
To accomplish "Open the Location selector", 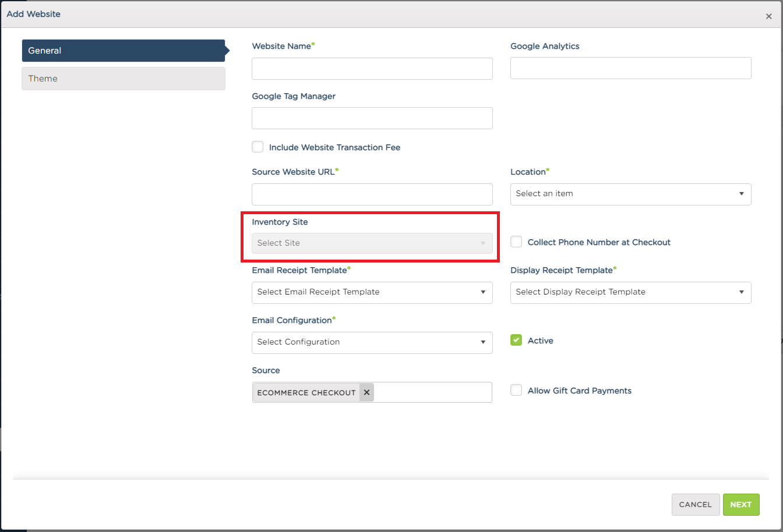I will pyautogui.click(x=630, y=194).
